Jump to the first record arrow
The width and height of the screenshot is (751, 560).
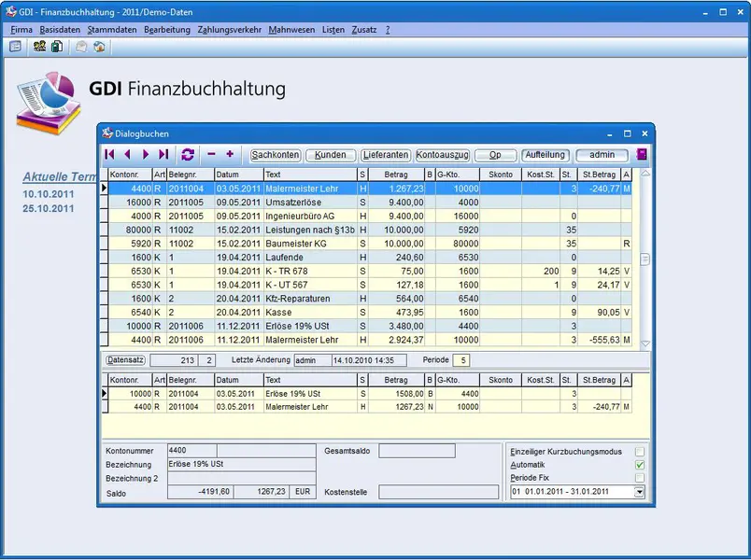tap(110, 155)
